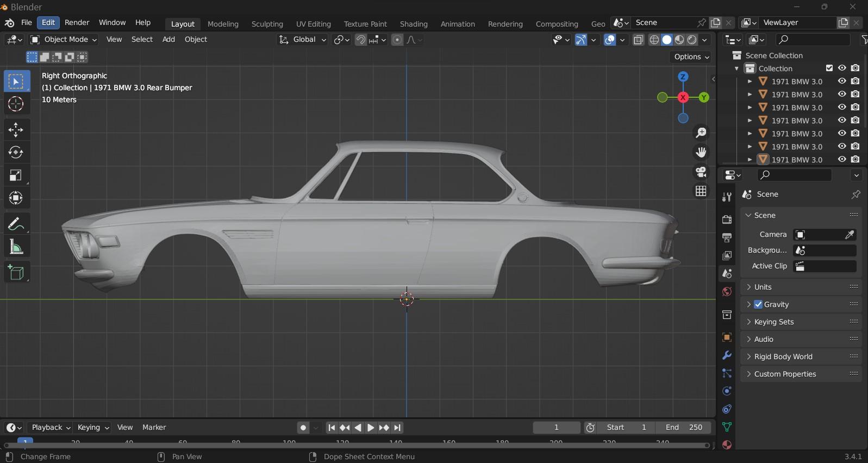Play the animation forward

point(371,428)
